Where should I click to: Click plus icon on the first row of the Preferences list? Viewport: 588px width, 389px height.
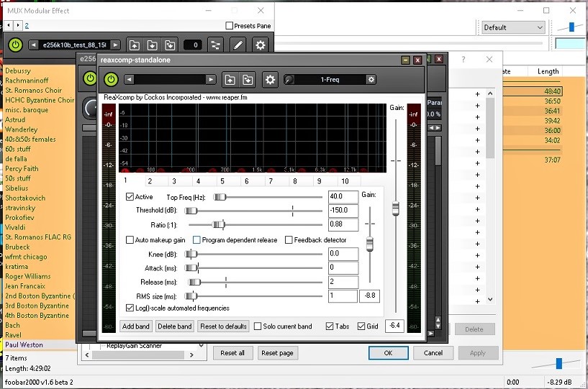click(477, 94)
